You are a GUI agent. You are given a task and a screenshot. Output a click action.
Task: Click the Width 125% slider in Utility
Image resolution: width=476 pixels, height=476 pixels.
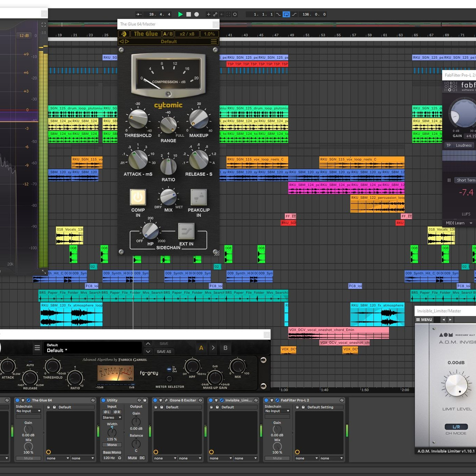pyautogui.click(x=112, y=432)
